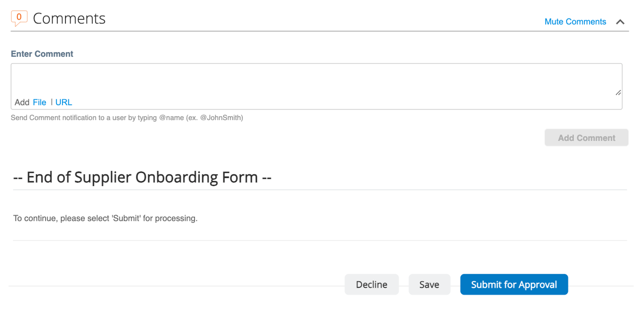Click the divider line under the Comments header

point(320,31)
